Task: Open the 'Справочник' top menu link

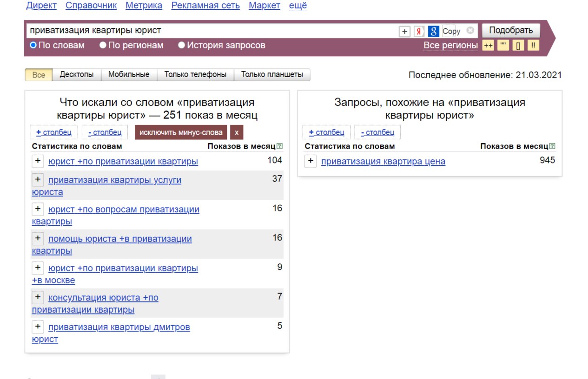Action: [x=91, y=6]
